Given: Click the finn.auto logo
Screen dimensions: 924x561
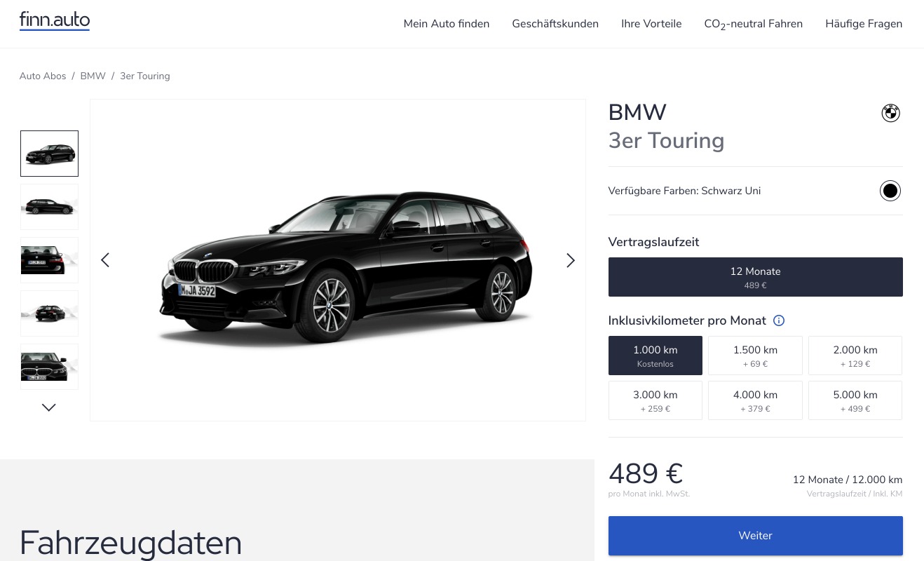Looking at the screenshot, I should click(55, 21).
